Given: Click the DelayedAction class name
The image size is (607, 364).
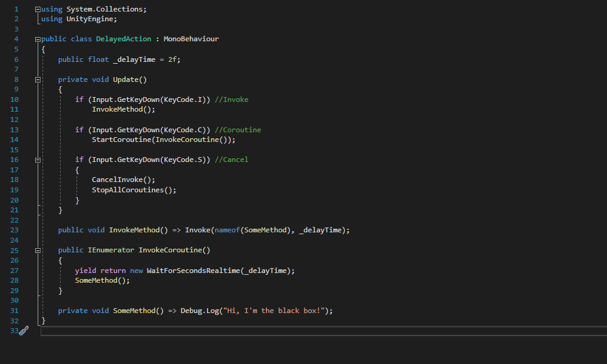Looking at the screenshot, I should click(x=123, y=39).
